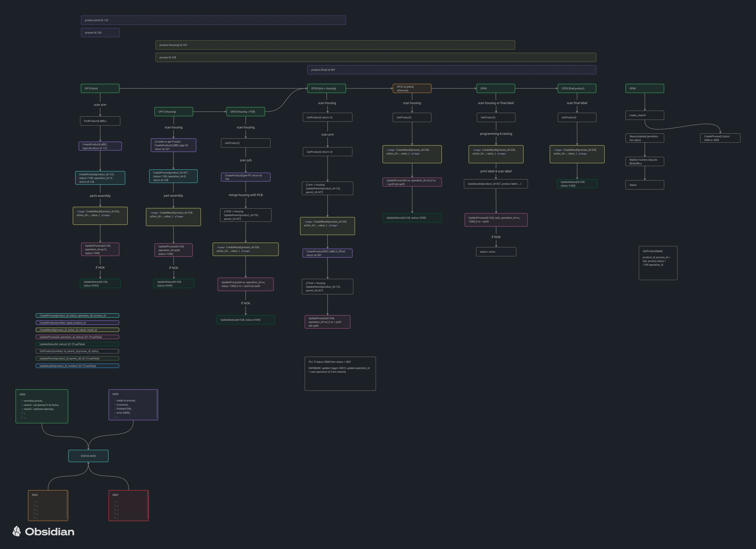The width and height of the screenshot is (756, 549).
Task: Click the blue UpdateLabel legend entry
Action: (x=77, y=366)
